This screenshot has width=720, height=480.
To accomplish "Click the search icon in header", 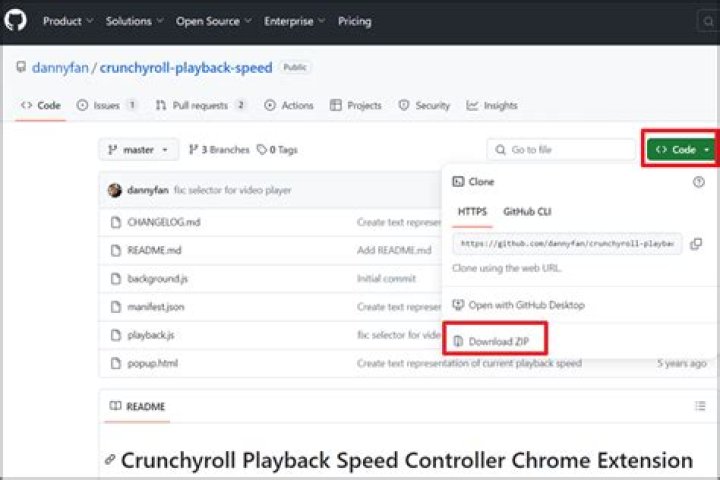I will click(709, 21).
